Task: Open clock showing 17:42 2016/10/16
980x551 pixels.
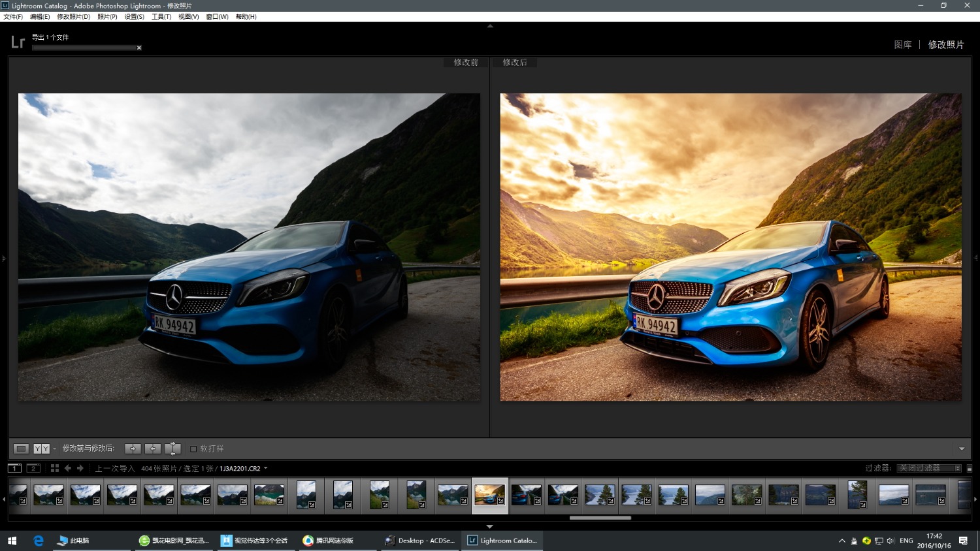Action: click(934, 541)
